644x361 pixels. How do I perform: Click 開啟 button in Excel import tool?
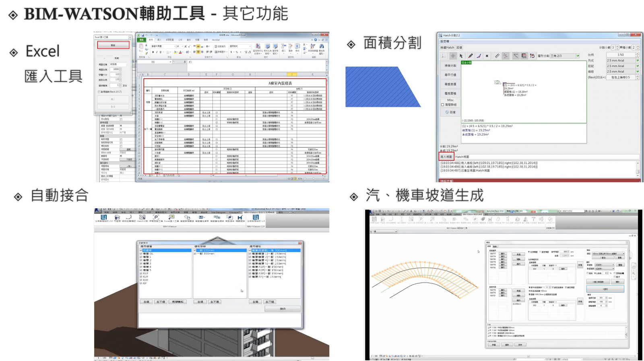(x=113, y=45)
